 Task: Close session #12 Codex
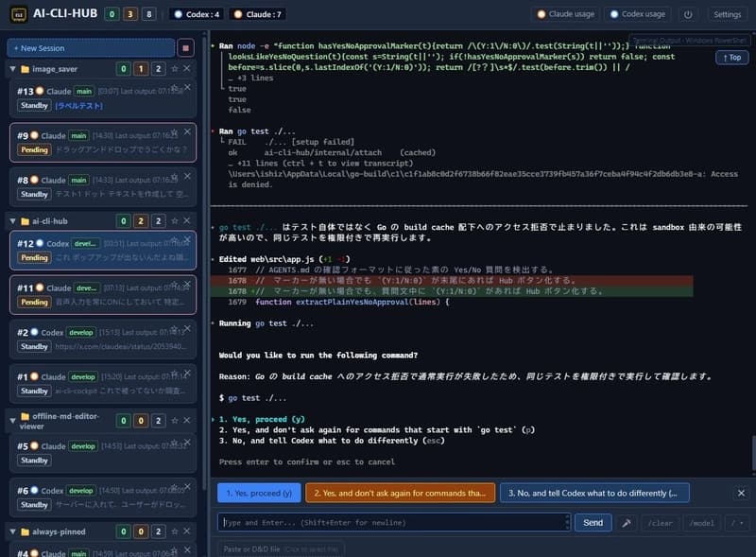tap(187, 239)
